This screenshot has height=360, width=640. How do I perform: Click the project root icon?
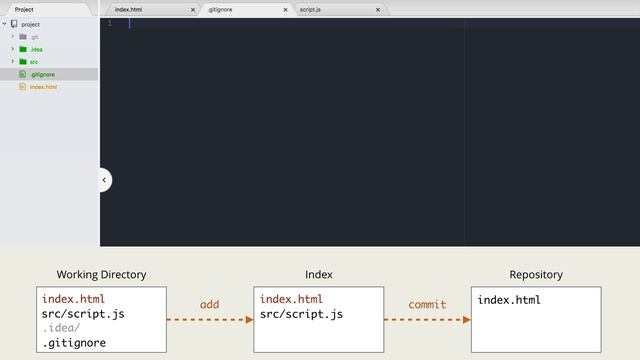pos(14,24)
